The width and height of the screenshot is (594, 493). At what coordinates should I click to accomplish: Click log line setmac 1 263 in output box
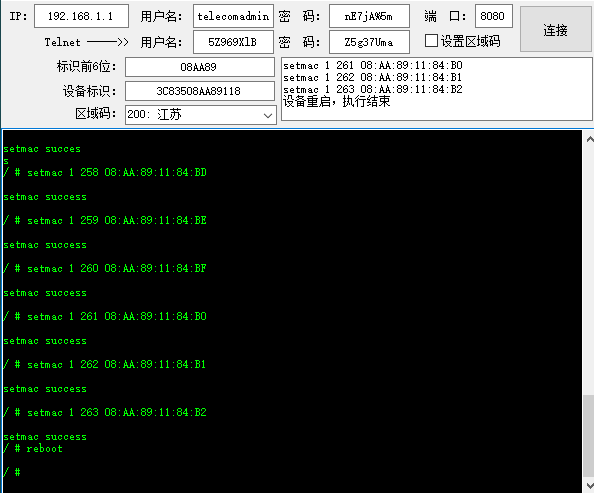pyautogui.click(x=373, y=89)
